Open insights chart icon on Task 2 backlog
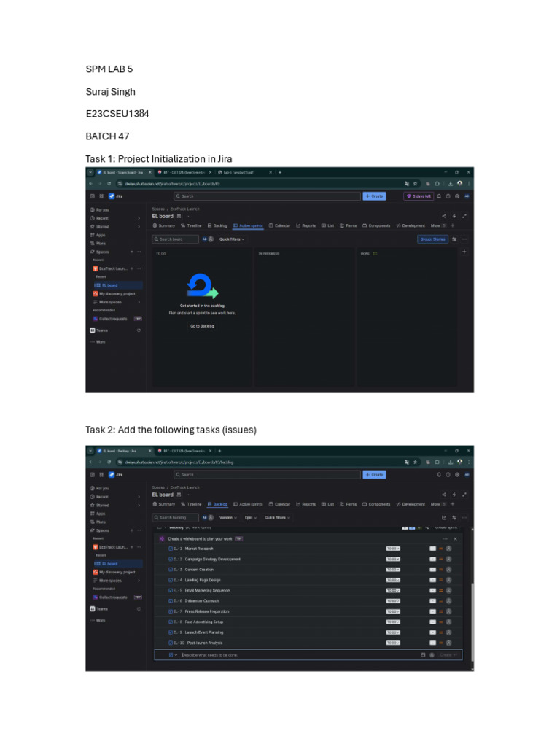Screen dimensions: 560x747 [444, 518]
